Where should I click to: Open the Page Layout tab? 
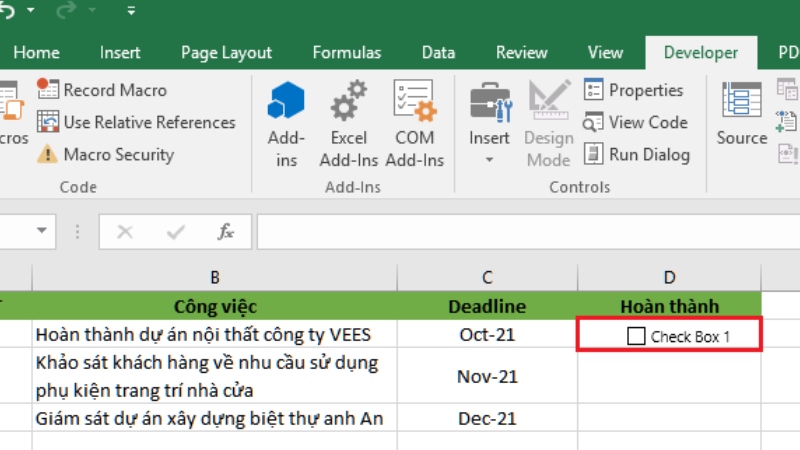[x=226, y=53]
